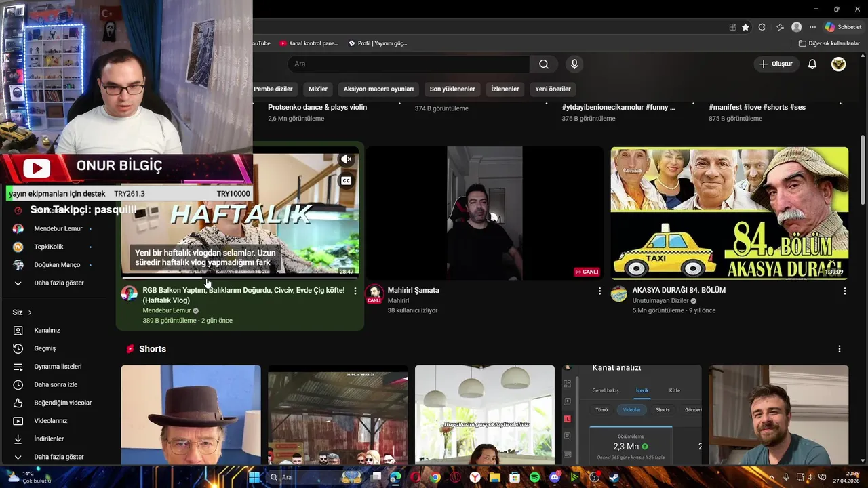868x488 pixels.
Task: Open the Kanal kontrol paneli bookmark
Action: 309,43
